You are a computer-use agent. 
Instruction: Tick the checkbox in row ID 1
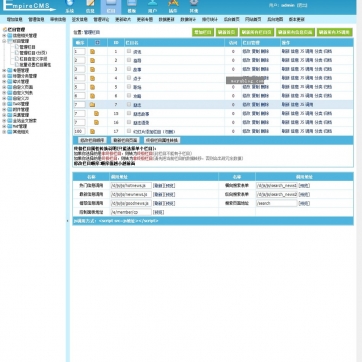[x=129, y=51]
